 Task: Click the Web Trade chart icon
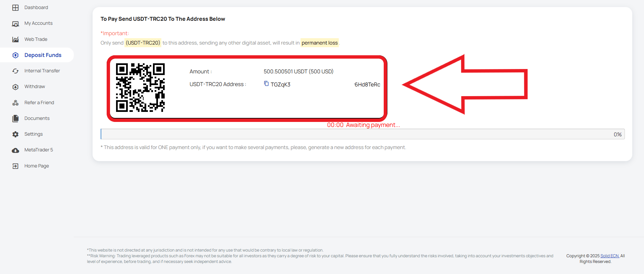[15, 40]
